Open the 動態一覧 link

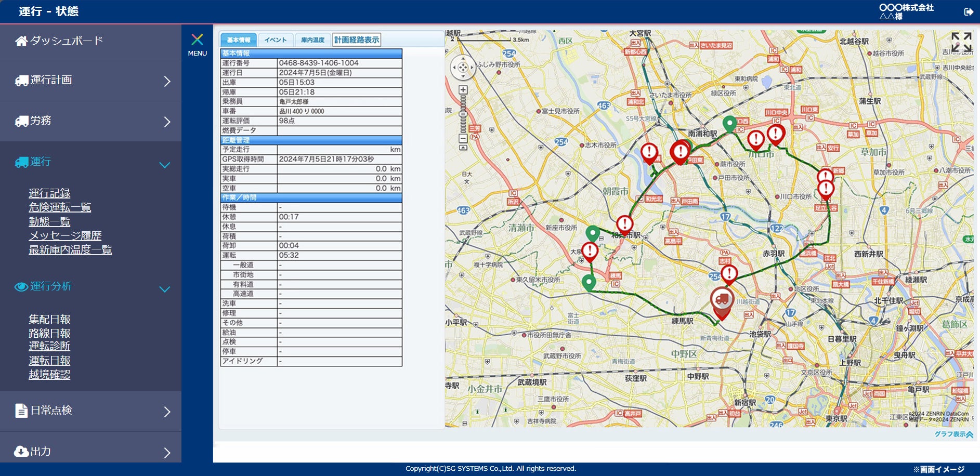coord(49,222)
